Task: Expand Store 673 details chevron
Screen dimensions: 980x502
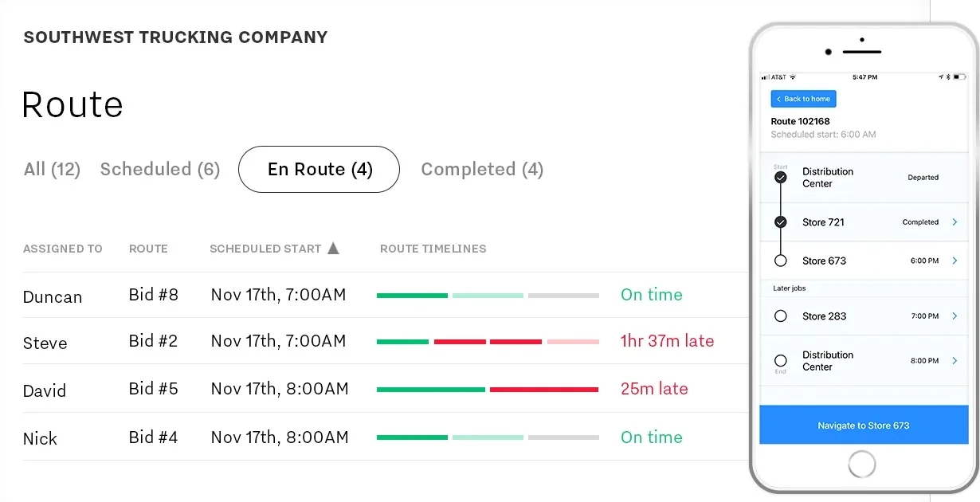Action: 955,261
